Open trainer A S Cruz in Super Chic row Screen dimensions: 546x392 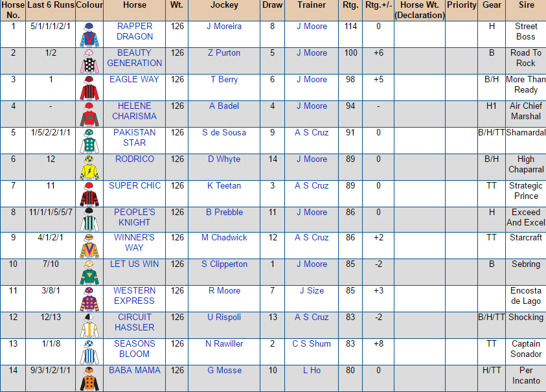(x=312, y=186)
